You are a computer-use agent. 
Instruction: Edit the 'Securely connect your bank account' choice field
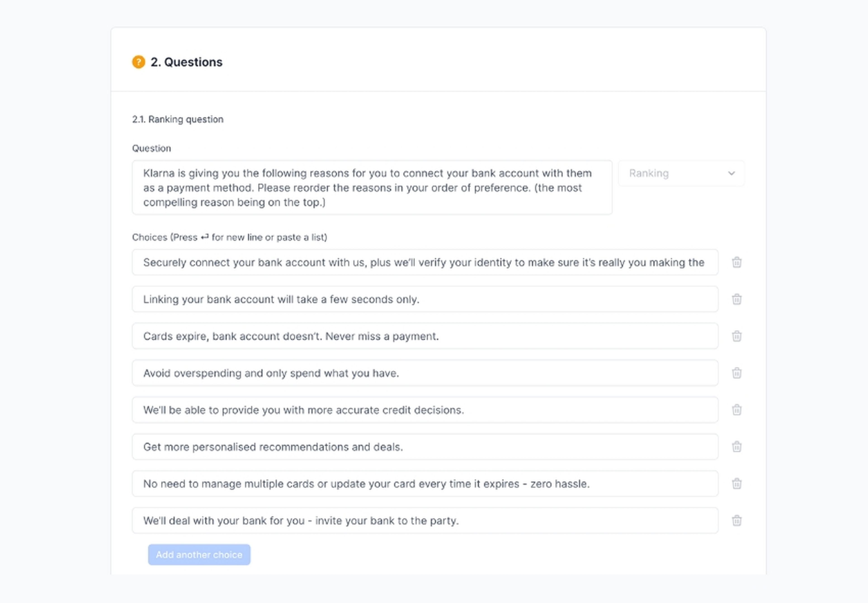coord(425,262)
